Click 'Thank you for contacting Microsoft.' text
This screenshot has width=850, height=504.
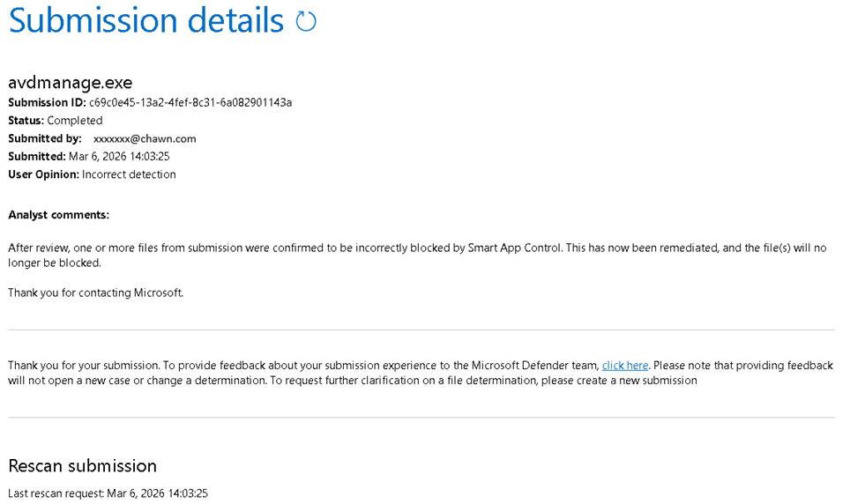coord(95,293)
